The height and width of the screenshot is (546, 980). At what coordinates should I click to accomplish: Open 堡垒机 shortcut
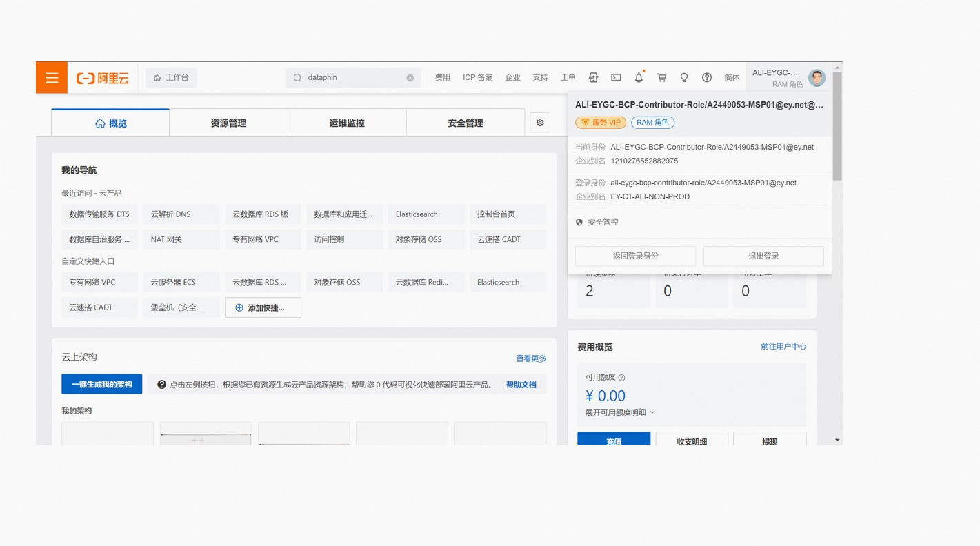pos(181,307)
